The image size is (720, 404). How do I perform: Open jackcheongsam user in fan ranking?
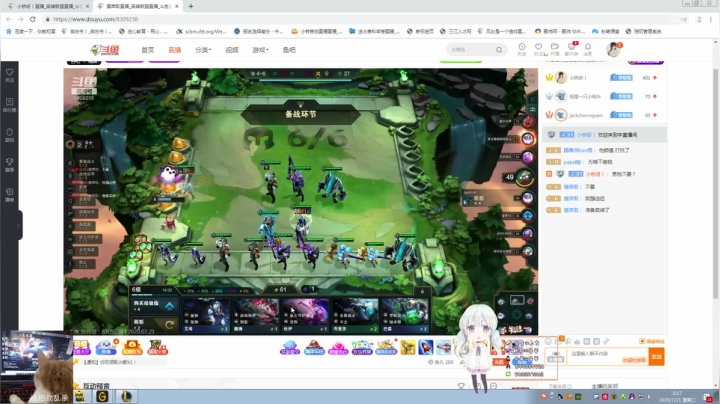tap(585, 115)
